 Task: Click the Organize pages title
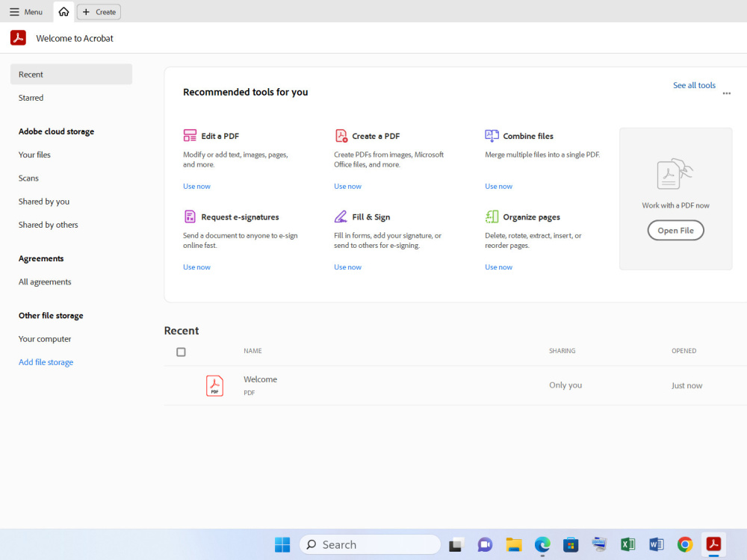[532, 217]
